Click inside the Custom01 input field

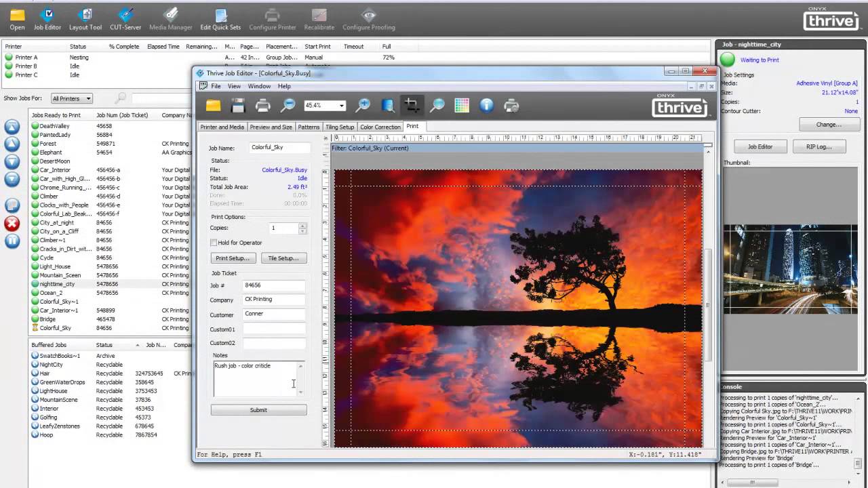tap(274, 329)
